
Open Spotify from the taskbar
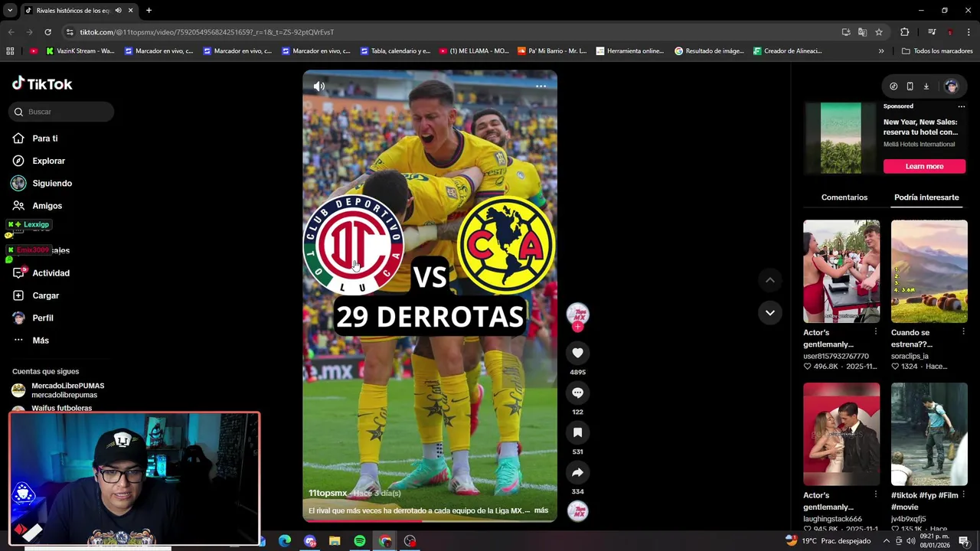pyautogui.click(x=360, y=541)
